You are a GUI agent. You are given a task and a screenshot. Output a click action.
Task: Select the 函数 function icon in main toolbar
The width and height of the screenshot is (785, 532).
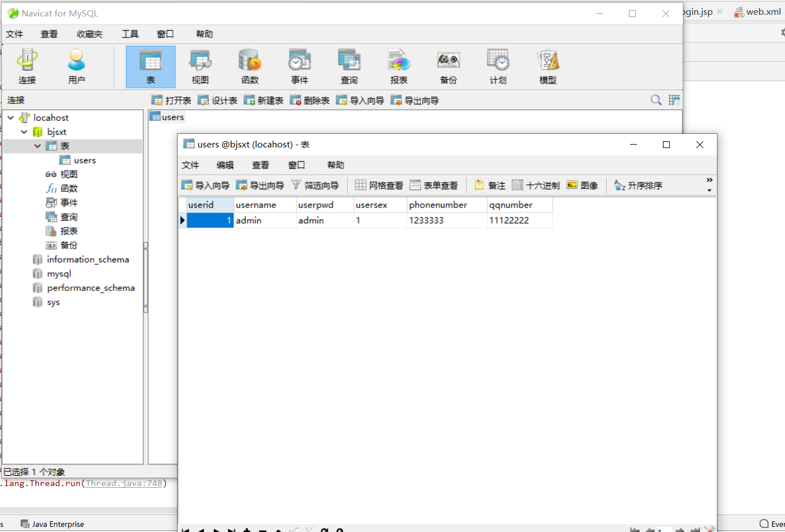coord(250,67)
